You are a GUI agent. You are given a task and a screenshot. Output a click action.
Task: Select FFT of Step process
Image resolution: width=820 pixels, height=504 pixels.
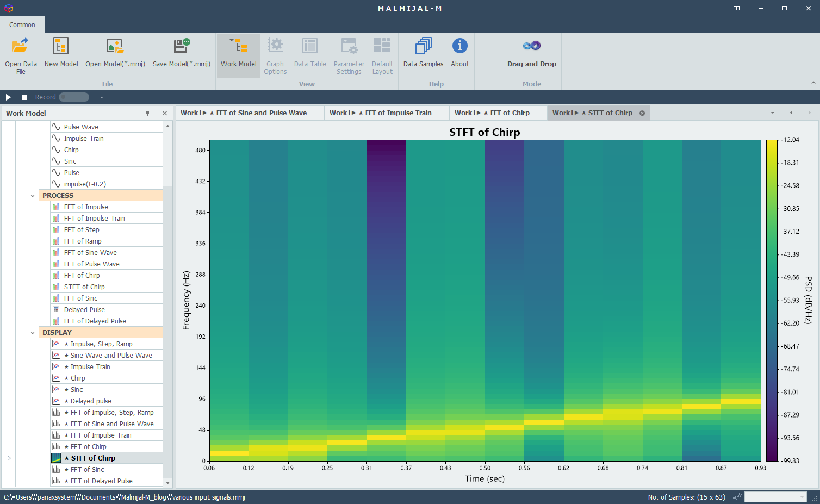[x=107, y=230]
